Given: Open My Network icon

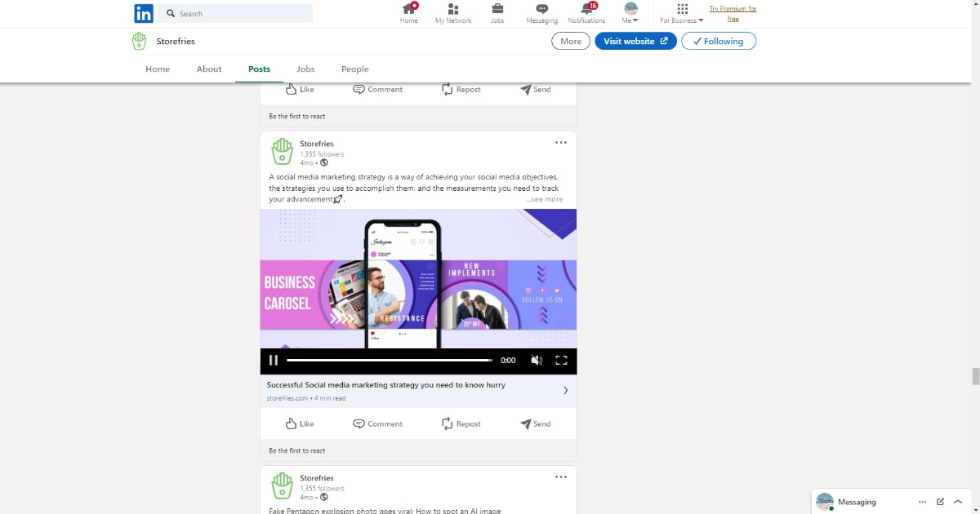Looking at the screenshot, I should coord(452,10).
